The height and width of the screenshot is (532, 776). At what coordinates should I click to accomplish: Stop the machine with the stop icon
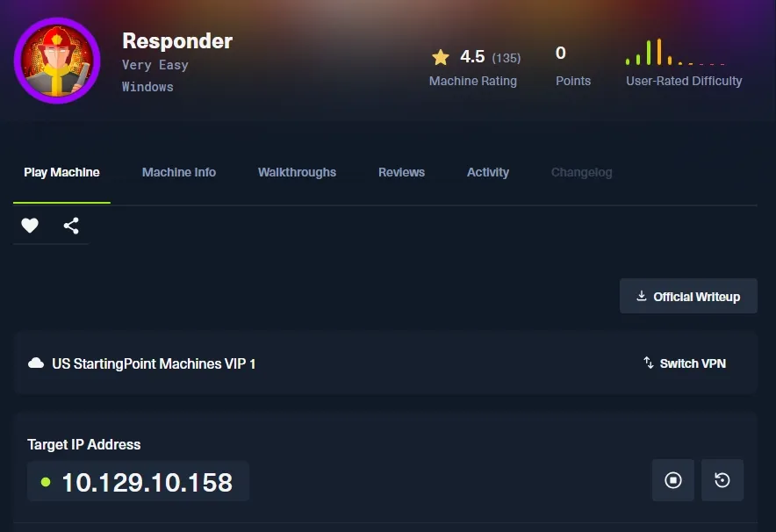(x=673, y=480)
